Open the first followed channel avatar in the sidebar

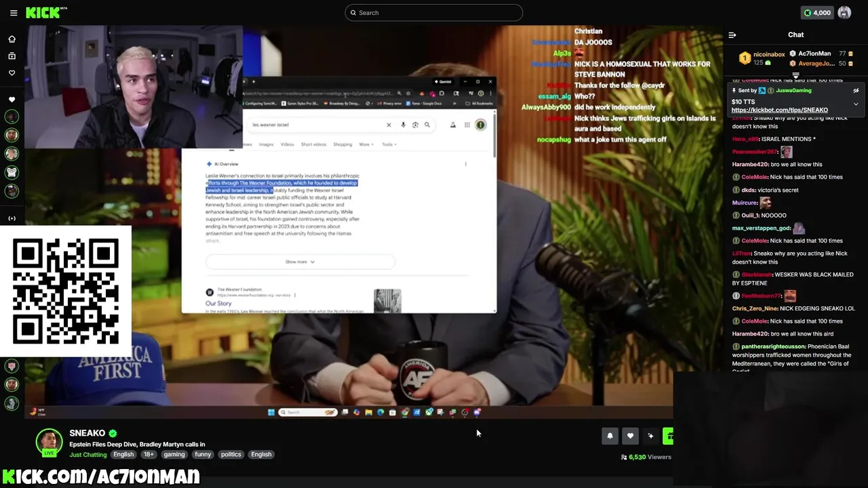pos(12,117)
